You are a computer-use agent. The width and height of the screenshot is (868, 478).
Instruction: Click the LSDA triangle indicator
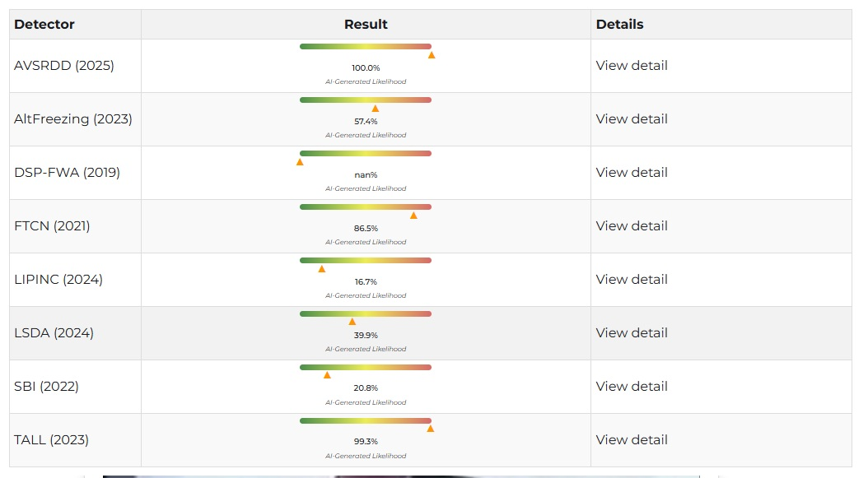click(x=352, y=322)
